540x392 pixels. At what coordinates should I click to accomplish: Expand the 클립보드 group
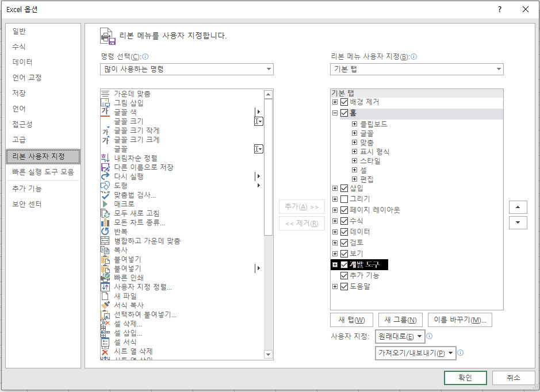[x=354, y=124]
